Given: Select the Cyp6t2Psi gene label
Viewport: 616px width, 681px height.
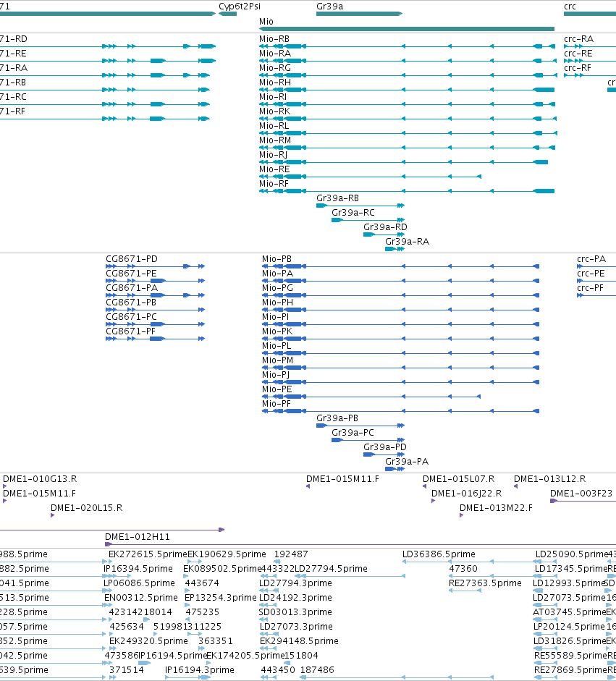Looking at the screenshot, I should [x=240, y=7].
